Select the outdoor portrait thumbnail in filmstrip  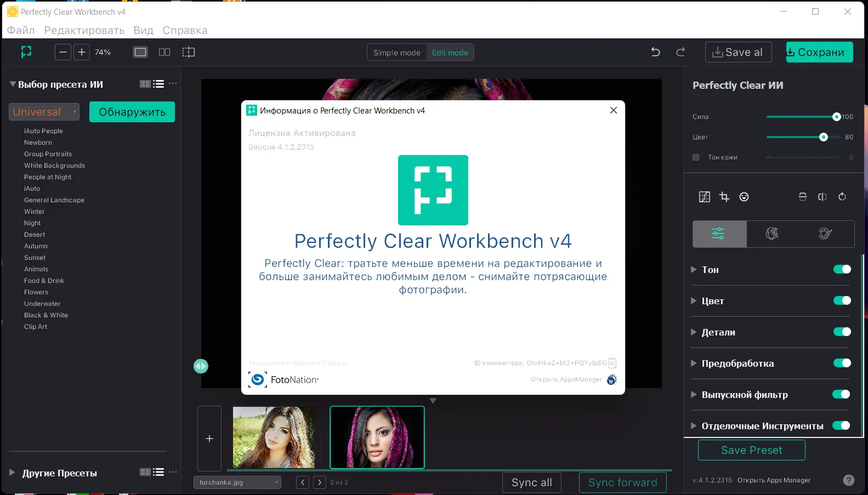click(274, 437)
